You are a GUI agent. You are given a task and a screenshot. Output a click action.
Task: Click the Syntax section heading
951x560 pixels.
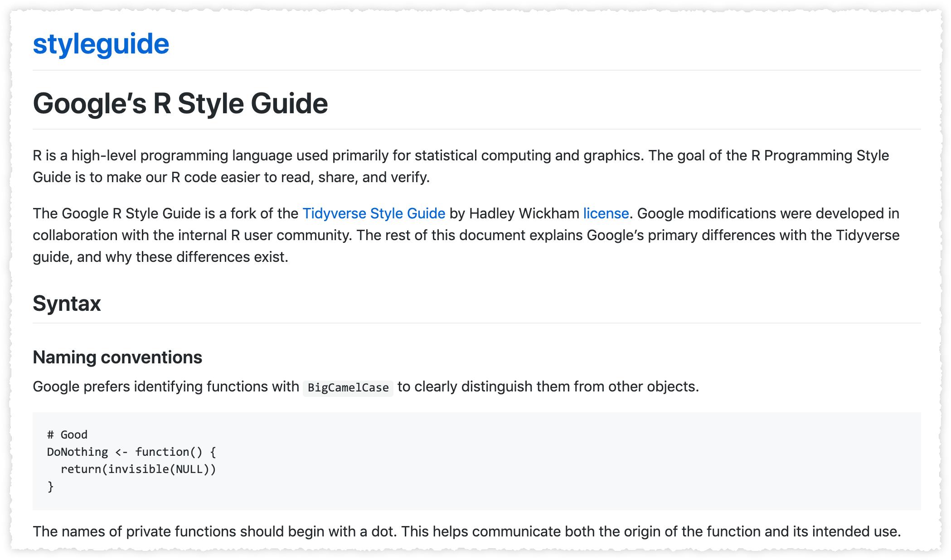point(67,303)
